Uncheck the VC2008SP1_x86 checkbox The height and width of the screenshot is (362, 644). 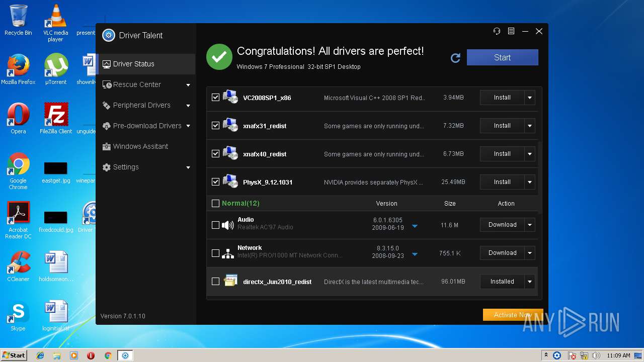(216, 98)
